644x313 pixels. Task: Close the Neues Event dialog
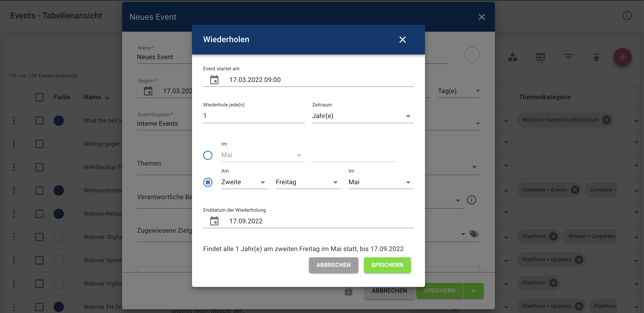pyautogui.click(x=482, y=17)
